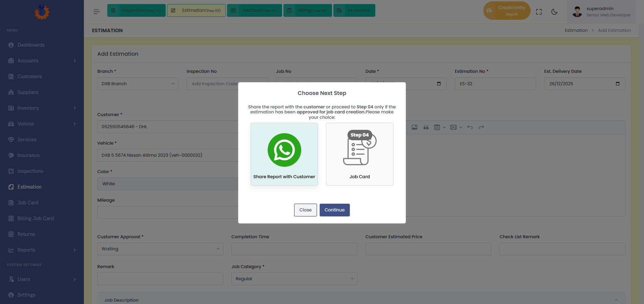Click the Services sidebar icon
The image size is (644, 304).
coord(11,140)
